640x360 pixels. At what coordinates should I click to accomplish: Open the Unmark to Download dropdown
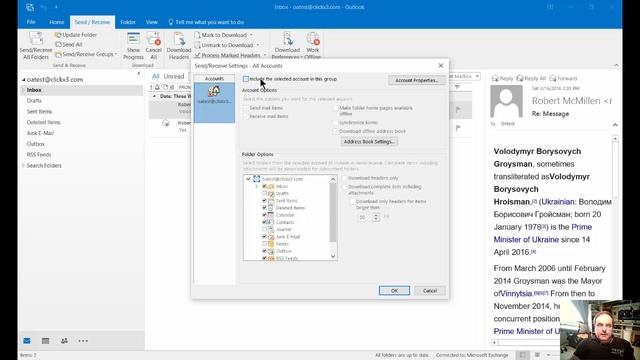pyautogui.click(x=258, y=45)
